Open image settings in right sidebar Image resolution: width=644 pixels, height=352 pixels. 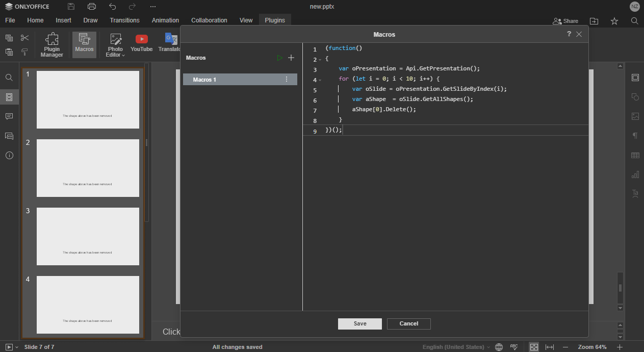[635, 116]
